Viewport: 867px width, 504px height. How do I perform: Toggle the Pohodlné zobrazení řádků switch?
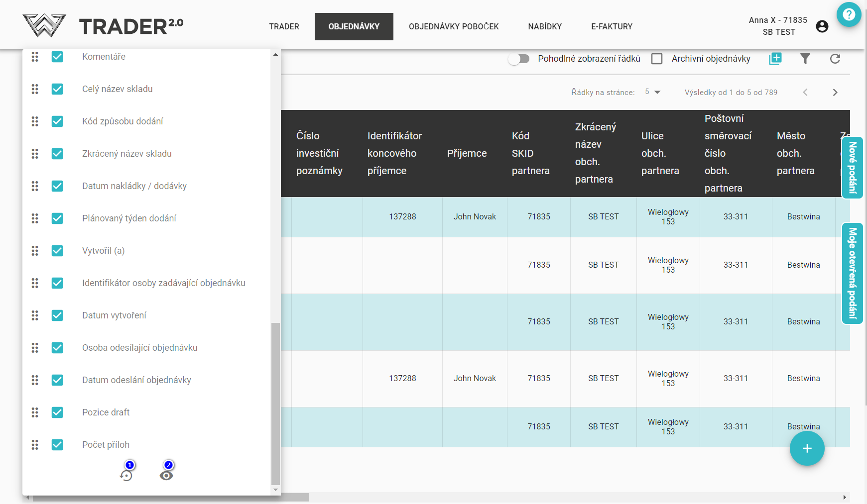(x=518, y=59)
